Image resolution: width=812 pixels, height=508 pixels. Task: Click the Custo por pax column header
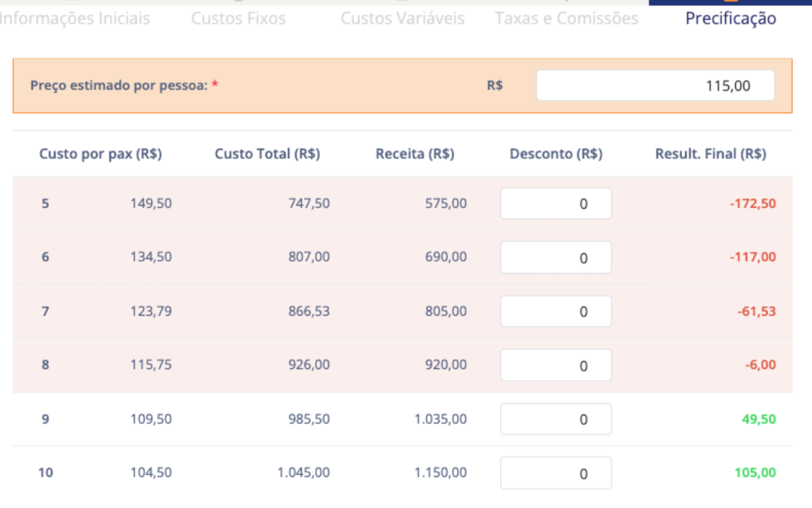coord(101,153)
